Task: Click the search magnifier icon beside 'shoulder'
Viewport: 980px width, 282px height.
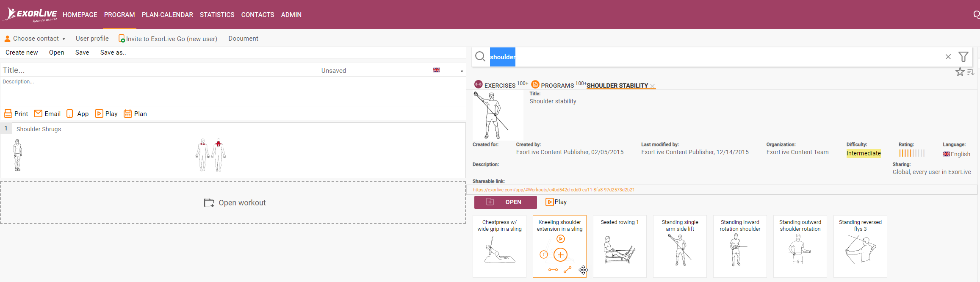Action: (480, 57)
